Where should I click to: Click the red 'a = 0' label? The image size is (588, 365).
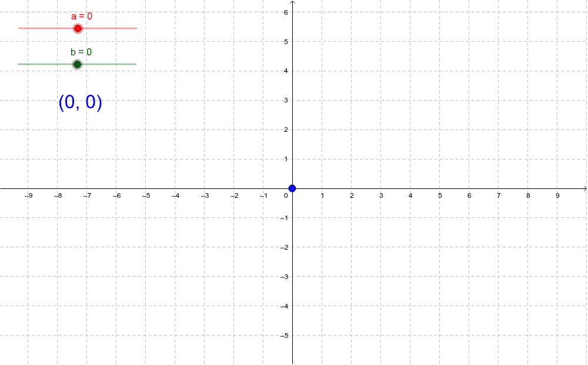[82, 16]
